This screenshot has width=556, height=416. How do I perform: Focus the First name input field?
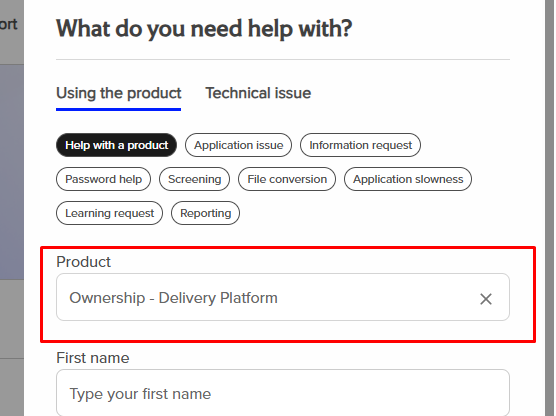click(x=283, y=393)
